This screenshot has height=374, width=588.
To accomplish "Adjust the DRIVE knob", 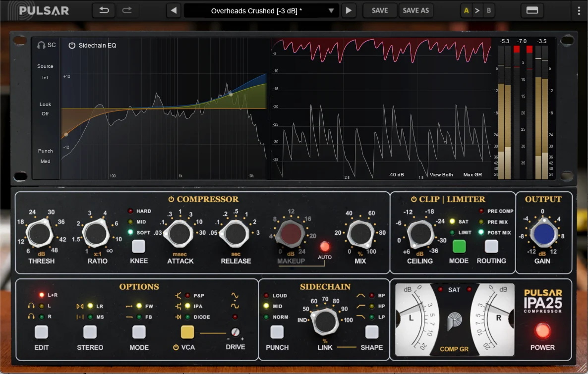I will [x=236, y=331].
